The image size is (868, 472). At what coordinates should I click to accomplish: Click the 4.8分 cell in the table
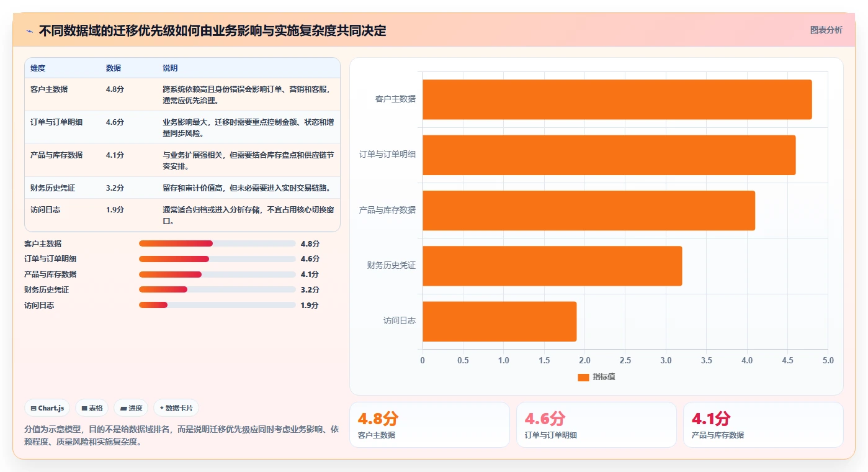[x=115, y=89]
